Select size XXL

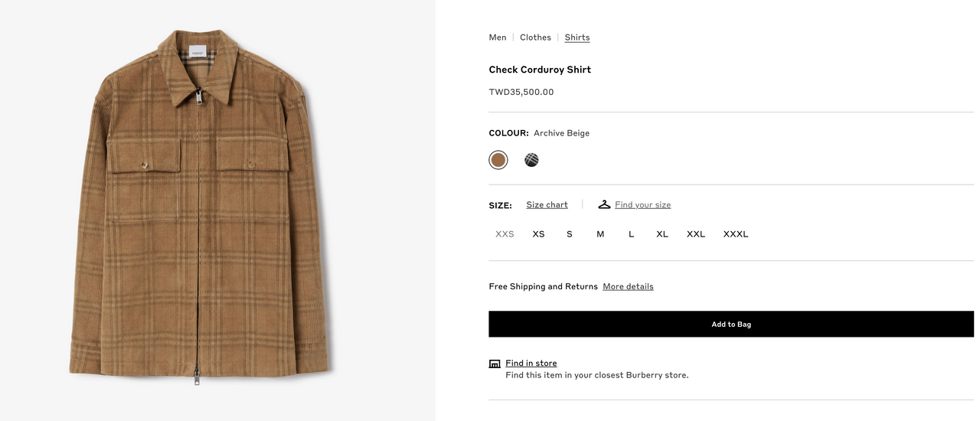tap(696, 234)
